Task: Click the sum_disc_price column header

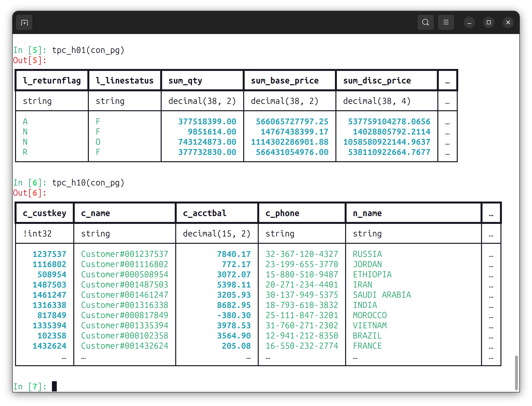Action: [x=377, y=81]
